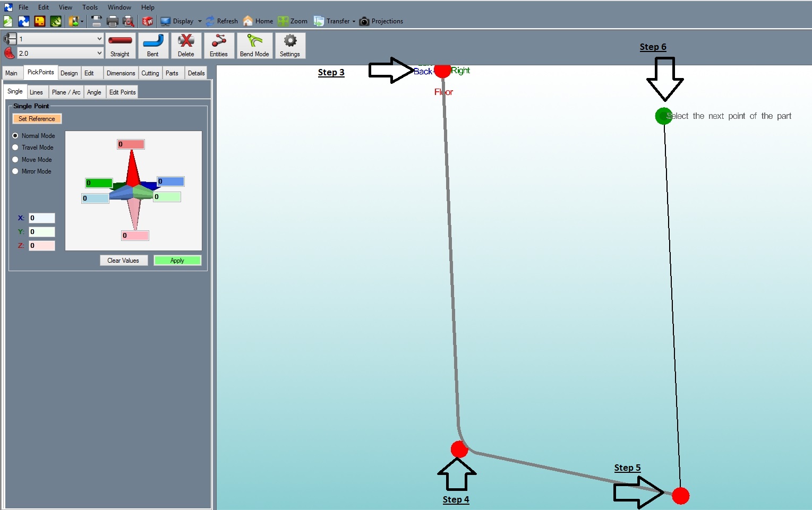Expand the Display dropdown arrow

pos(200,22)
